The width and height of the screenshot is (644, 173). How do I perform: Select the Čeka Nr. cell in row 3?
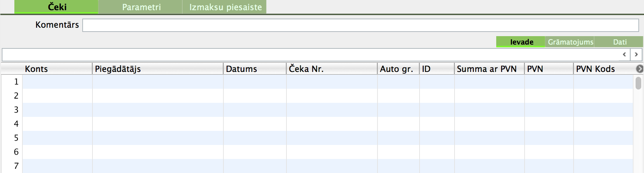[x=332, y=110]
